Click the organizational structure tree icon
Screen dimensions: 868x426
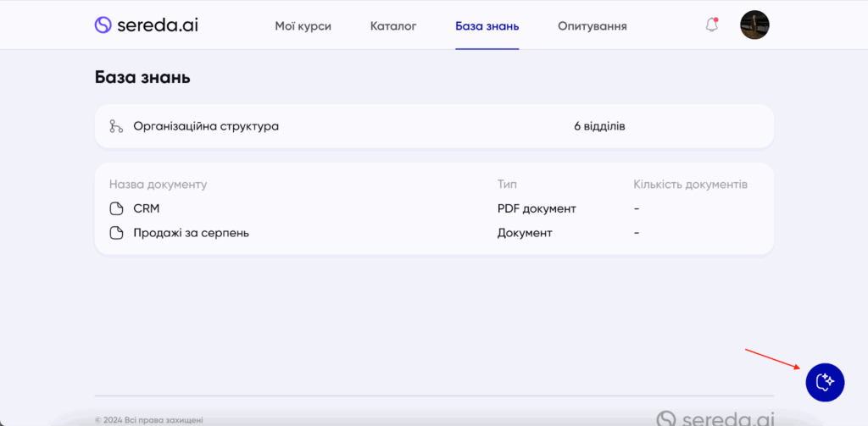117,126
